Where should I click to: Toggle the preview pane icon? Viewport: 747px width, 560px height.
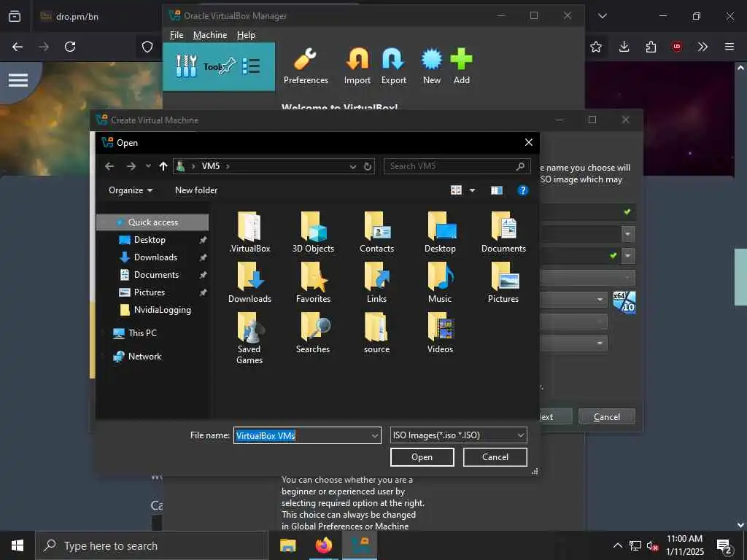point(496,190)
